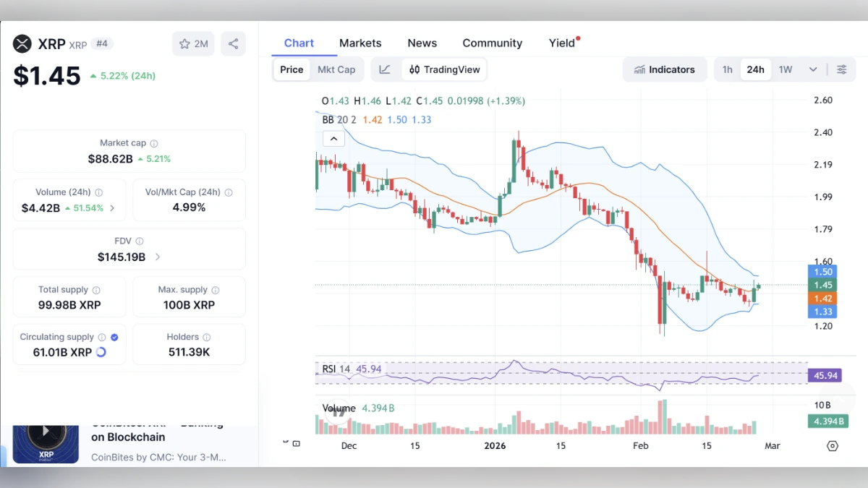Select the 1h timeframe
The image size is (868, 488).
pos(727,69)
